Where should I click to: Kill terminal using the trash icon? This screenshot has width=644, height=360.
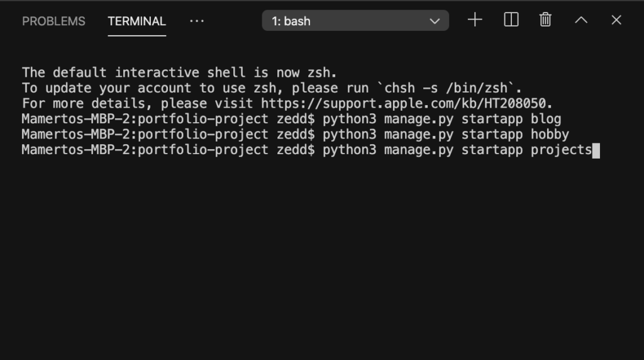pos(545,20)
